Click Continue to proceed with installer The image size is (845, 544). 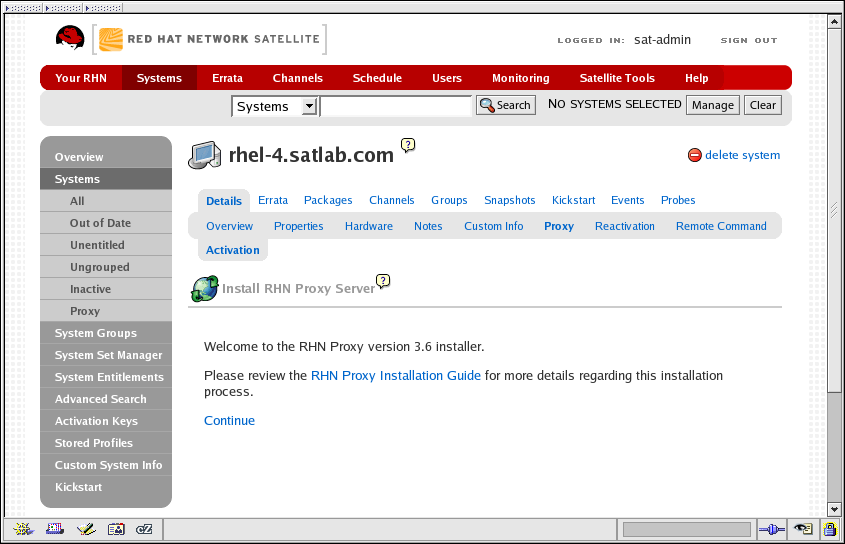tap(229, 421)
